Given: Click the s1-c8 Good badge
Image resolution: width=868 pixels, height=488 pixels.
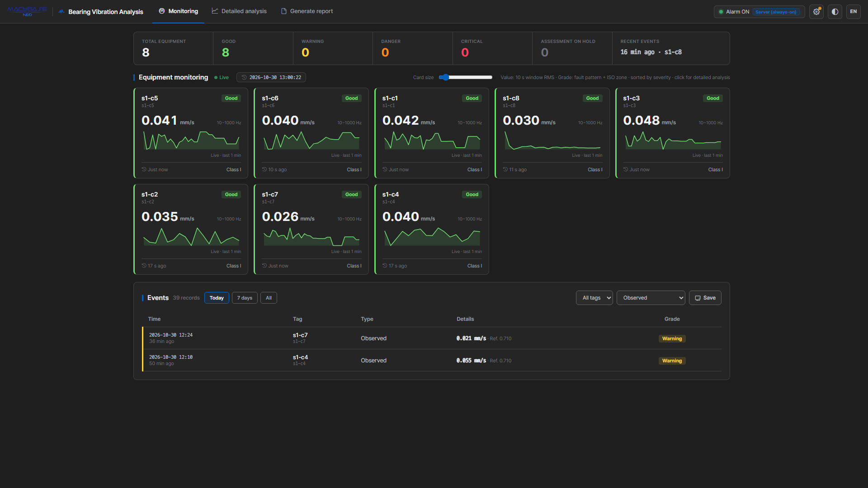Looking at the screenshot, I should [592, 98].
